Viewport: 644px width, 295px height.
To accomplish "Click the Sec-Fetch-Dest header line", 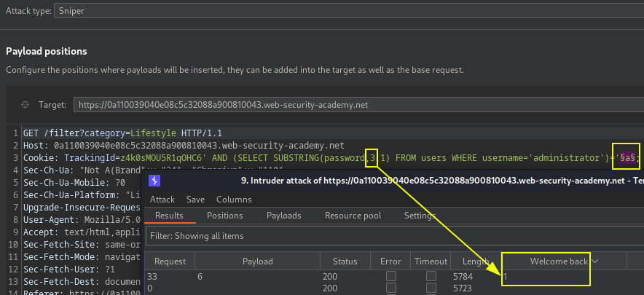I will click(x=82, y=281).
